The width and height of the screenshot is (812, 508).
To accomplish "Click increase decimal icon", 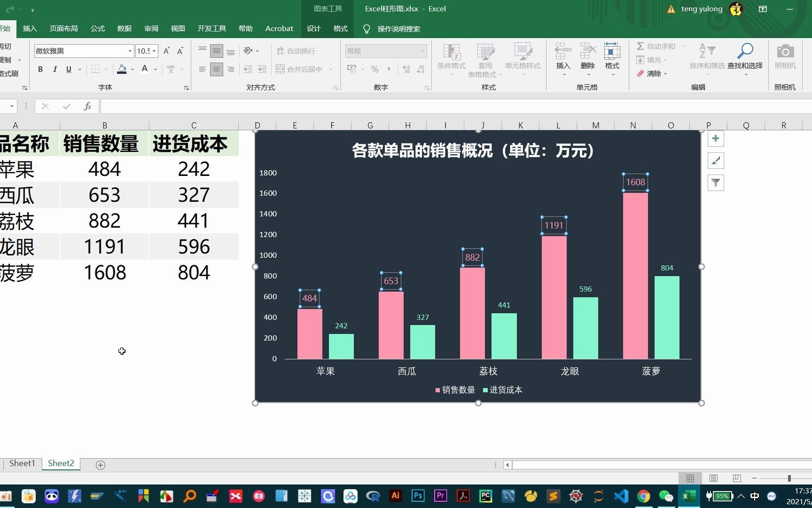I will (406, 69).
